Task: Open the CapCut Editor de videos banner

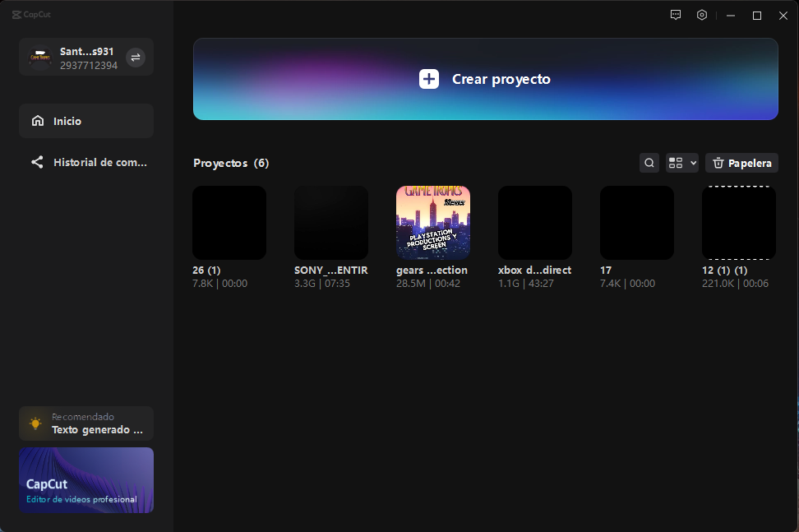Action: click(86, 480)
